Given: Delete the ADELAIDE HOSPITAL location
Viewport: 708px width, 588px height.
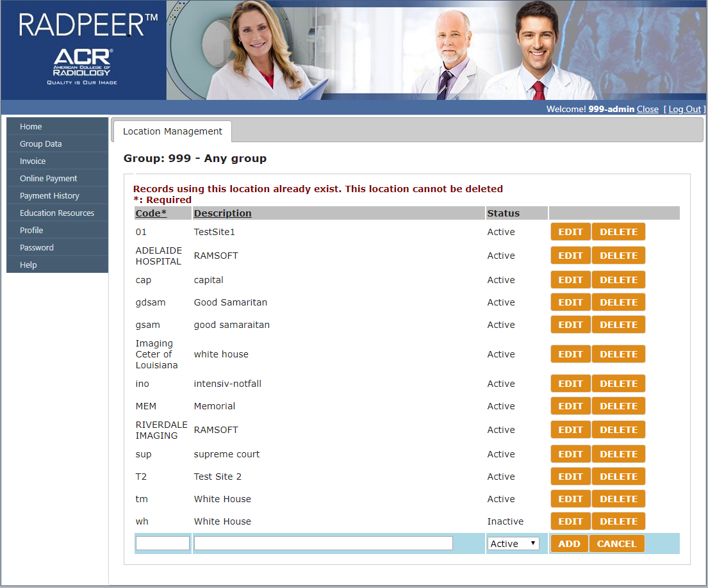Looking at the screenshot, I should (x=618, y=256).
